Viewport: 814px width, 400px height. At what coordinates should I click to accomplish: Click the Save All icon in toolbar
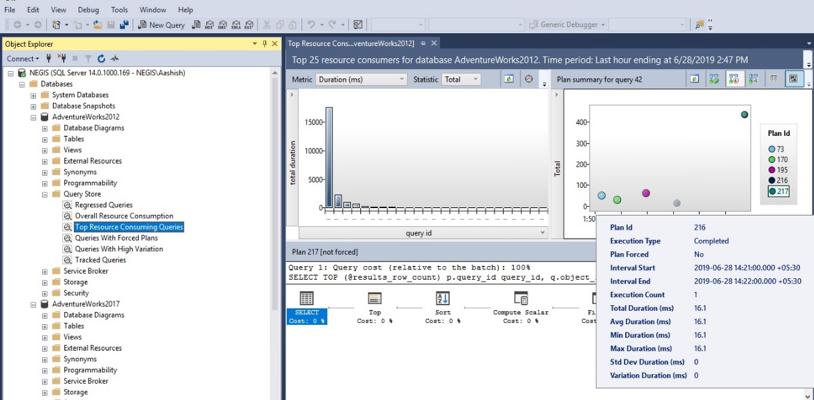tap(124, 24)
